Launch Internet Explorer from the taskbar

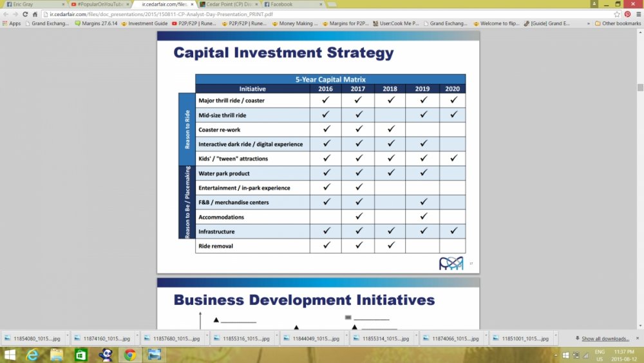click(32, 354)
